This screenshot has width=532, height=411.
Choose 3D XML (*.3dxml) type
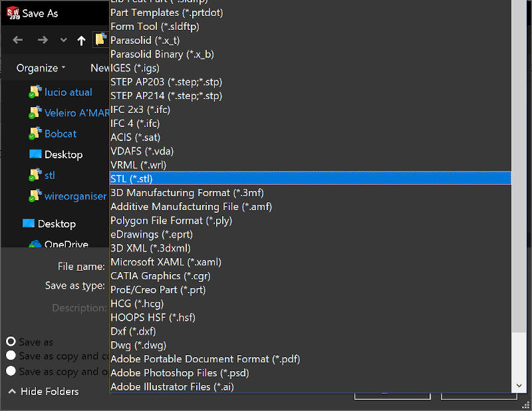310,248
